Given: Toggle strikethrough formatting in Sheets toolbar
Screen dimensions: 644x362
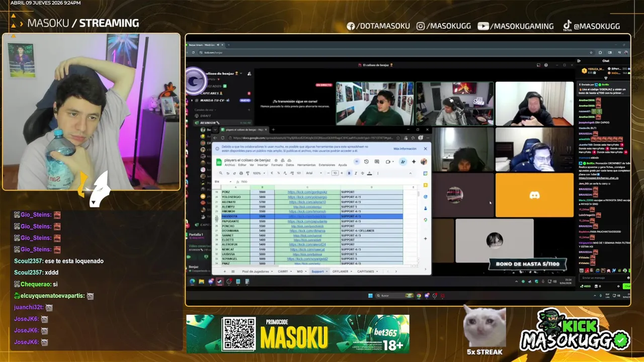Looking at the screenshot, I should pyautogui.click(x=362, y=173).
